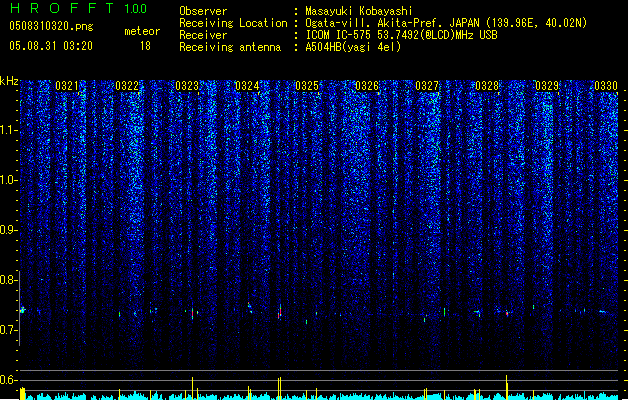Click the date stamp 05.08.31 03:20
The height and width of the screenshot is (400, 629).
coord(51,46)
